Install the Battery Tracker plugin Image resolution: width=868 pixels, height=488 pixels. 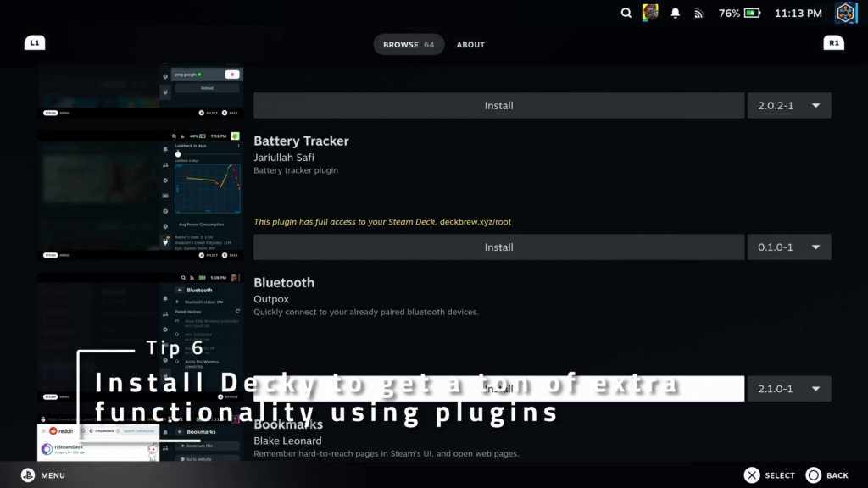498,247
